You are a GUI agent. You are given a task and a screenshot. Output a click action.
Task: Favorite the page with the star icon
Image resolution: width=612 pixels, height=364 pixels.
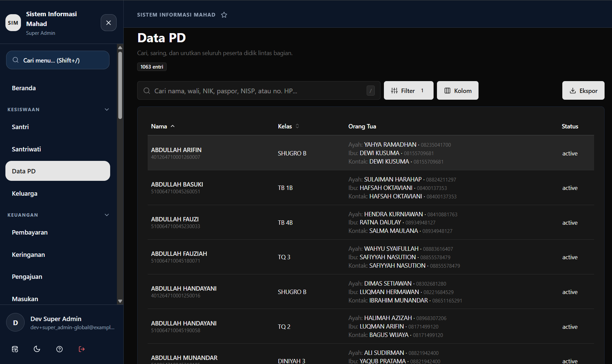[x=224, y=15]
